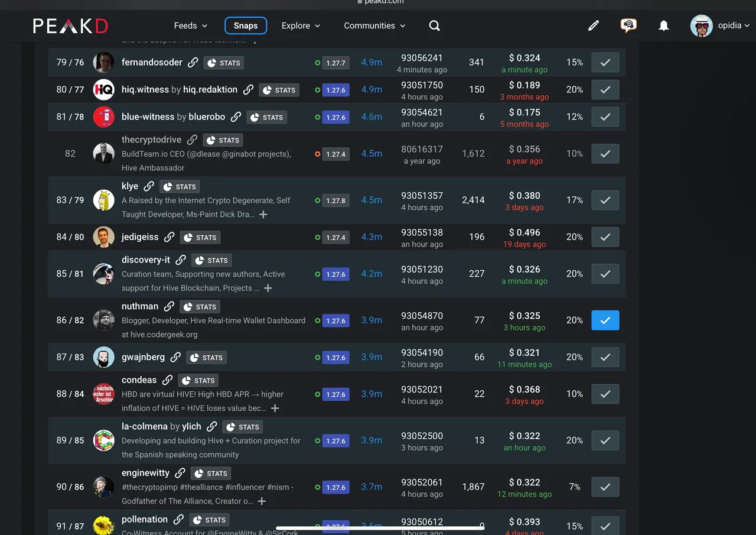Expand the discovery-it description
Image resolution: width=756 pixels, height=535 pixels.
[268, 288]
